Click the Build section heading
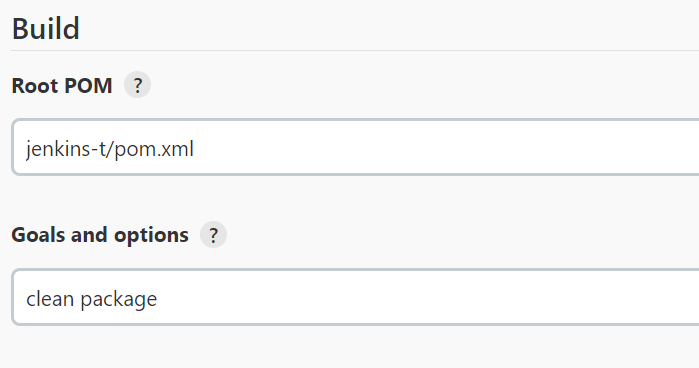The width and height of the screenshot is (699, 368). click(45, 29)
